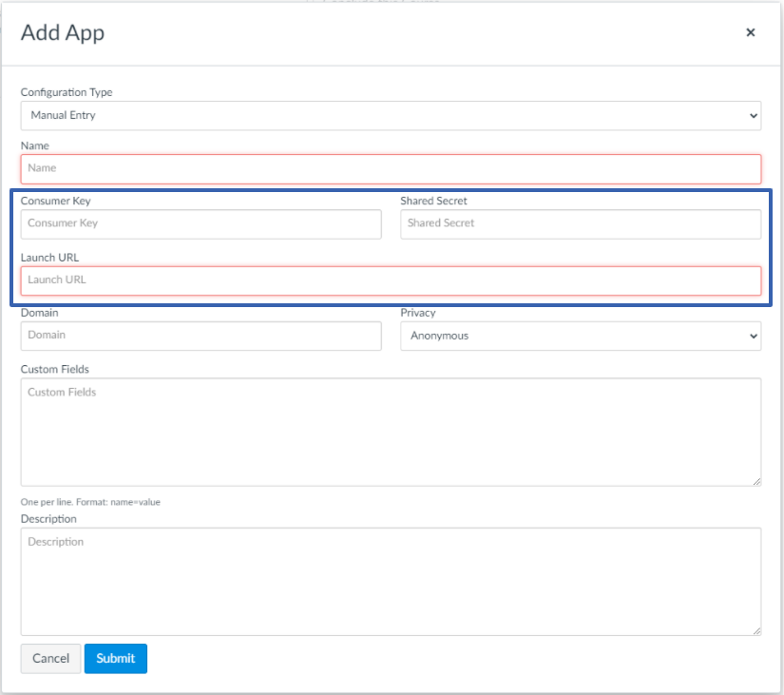Image resolution: width=784 pixels, height=695 pixels.
Task: Click the 'Shared Secret' label
Action: (433, 201)
